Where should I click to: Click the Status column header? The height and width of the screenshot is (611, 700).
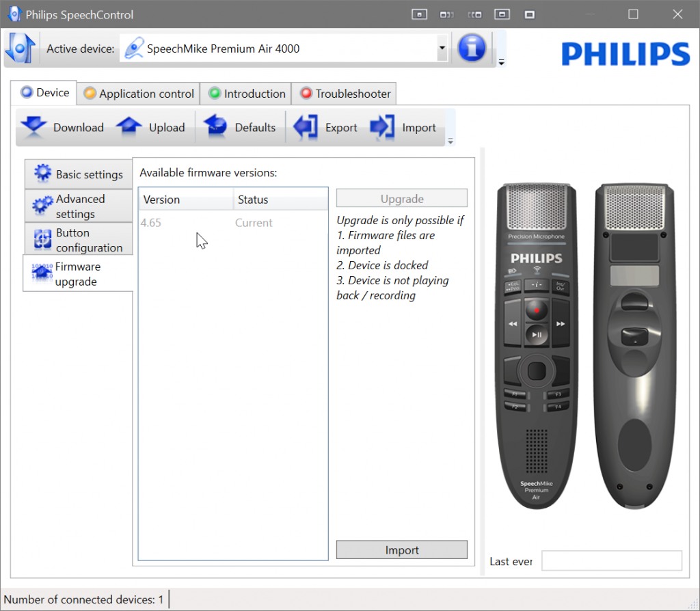(280, 200)
